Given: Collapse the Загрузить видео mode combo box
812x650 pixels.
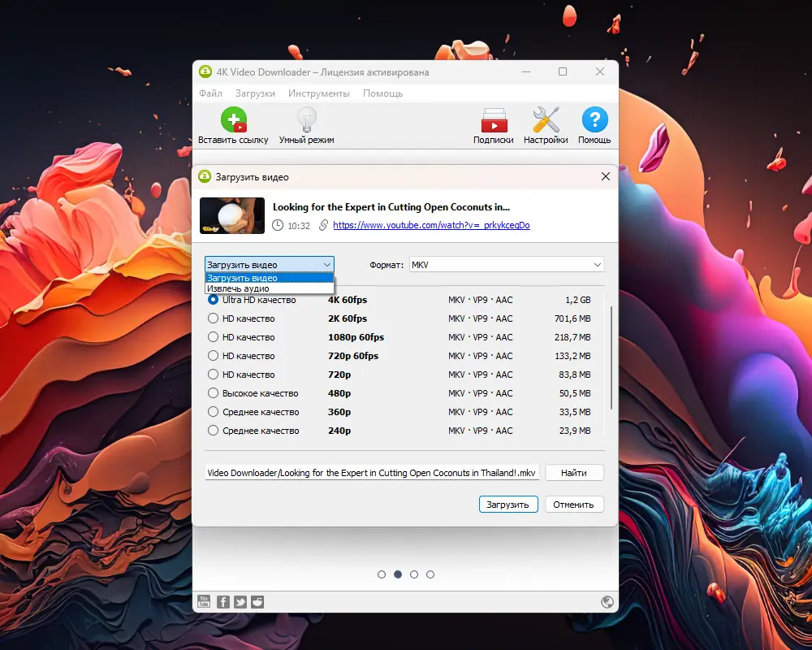Looking at the screenshot, I should point(270,264).
